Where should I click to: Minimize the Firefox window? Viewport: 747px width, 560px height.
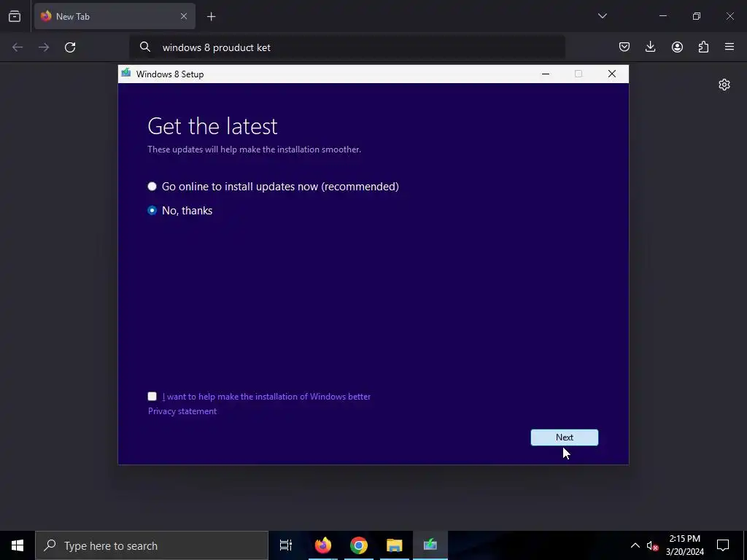[x=662, y=16]
